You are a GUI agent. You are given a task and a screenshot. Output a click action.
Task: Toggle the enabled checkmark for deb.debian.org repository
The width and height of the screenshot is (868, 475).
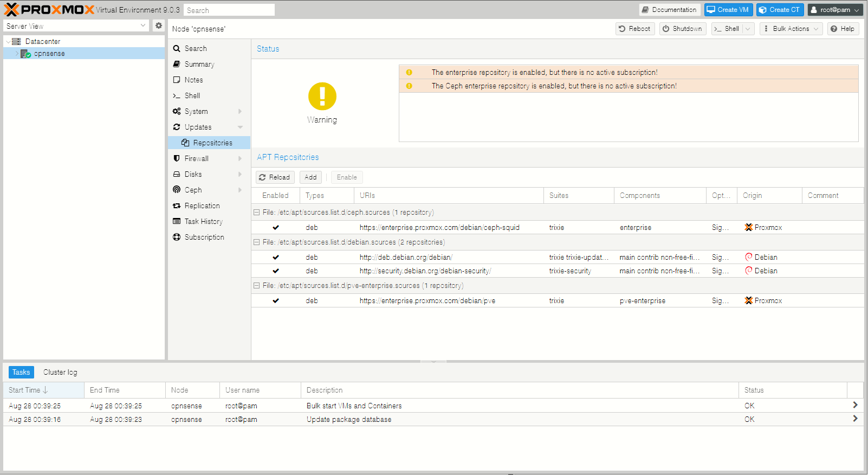[276, 258]
